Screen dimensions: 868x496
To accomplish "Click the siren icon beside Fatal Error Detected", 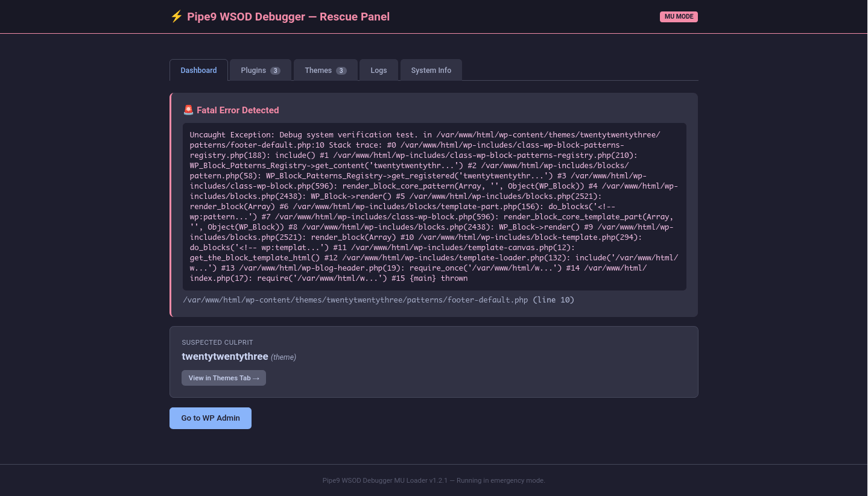I will click(x=188, y=110).
